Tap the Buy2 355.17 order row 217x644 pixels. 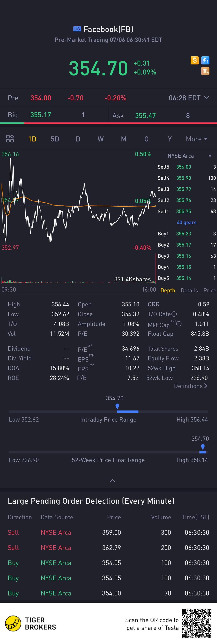tap(187, 245)
